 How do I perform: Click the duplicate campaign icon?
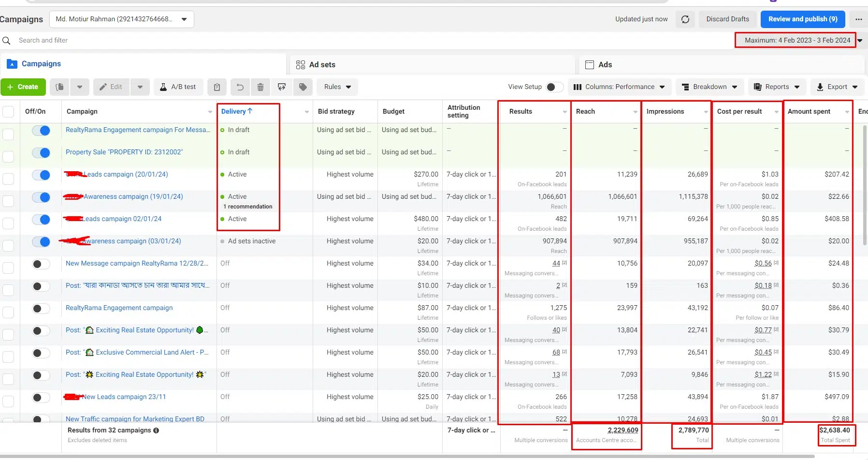(x=59, y=87)
